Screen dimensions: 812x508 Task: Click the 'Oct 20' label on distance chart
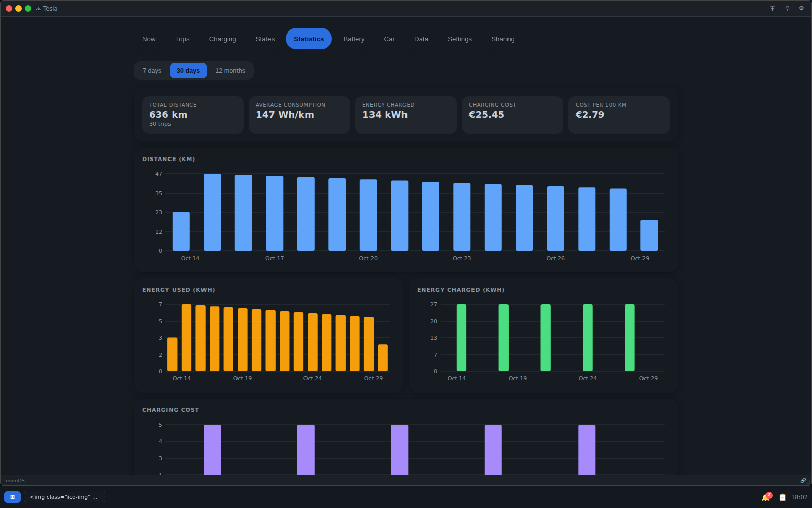(368, 258)
